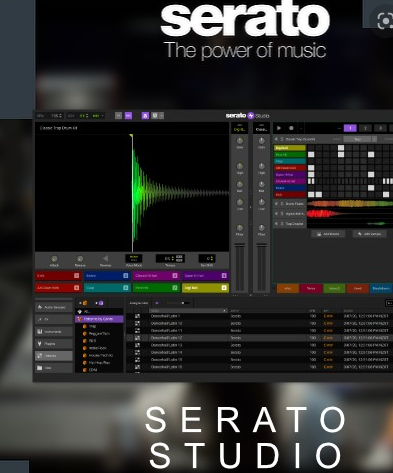Click Filter knob on second mixer channel
Screen dimensions: 393x473
coord(262,228)
